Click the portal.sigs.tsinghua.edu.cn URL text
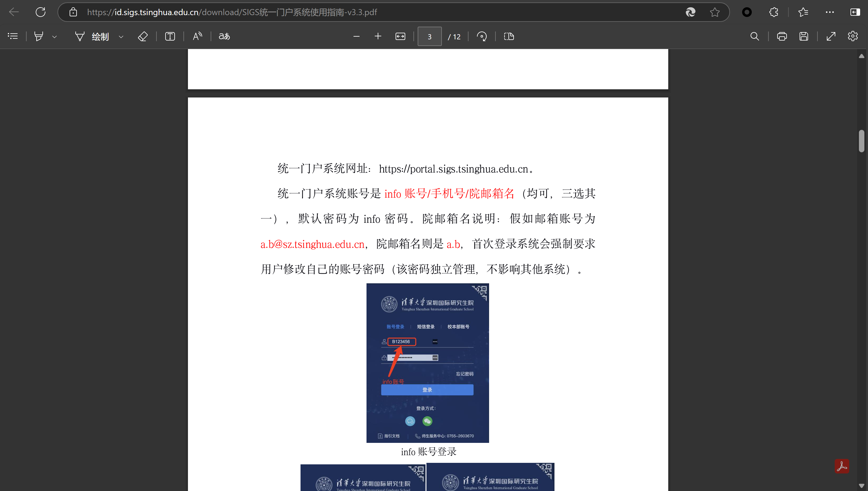Image resolution: width=868 pixels, height=491 pixels. point(453,169)
